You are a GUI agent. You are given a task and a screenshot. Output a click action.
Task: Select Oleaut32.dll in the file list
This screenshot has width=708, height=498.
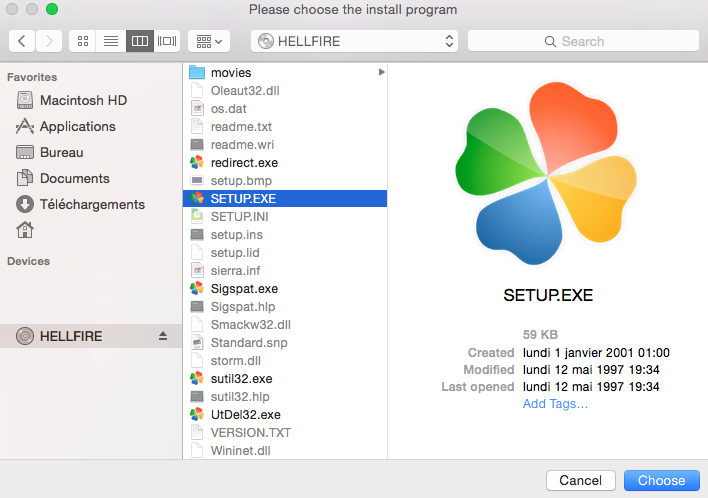[285, 91]
